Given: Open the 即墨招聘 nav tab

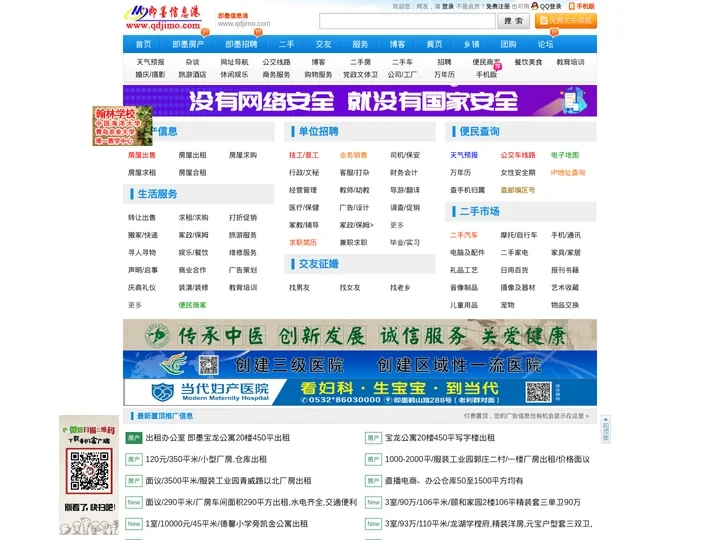Looking at the screenshot, I should click(x=242, y=44).
